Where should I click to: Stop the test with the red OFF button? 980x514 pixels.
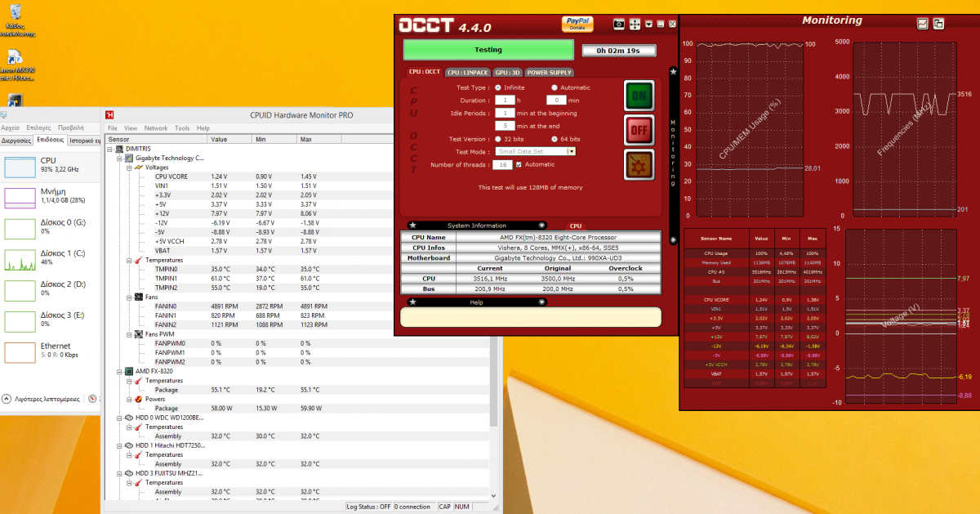[639, 130]
